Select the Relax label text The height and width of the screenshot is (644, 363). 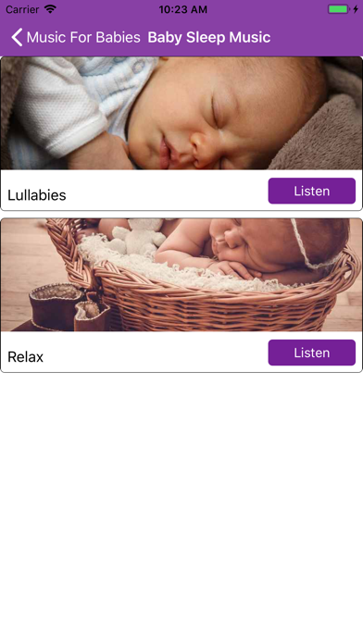26,357
